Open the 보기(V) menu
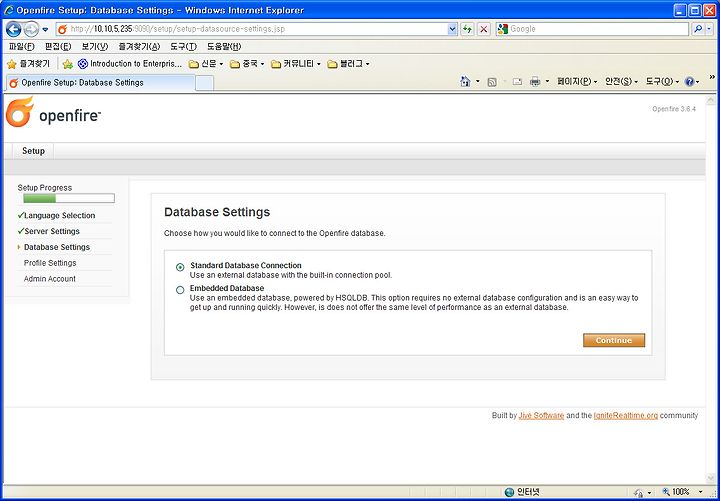Image resolution: width=720 pixels, height=501 pixels. coord(95,46)
